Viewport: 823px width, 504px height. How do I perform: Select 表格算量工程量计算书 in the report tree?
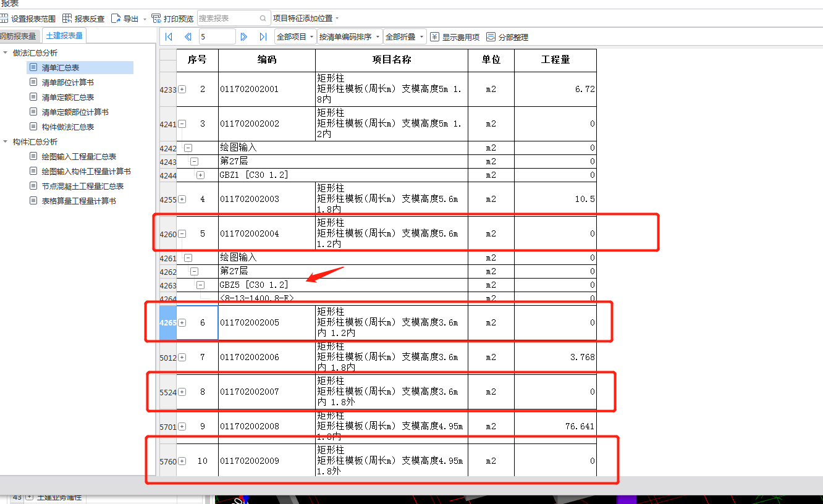(x=79, y=201)
